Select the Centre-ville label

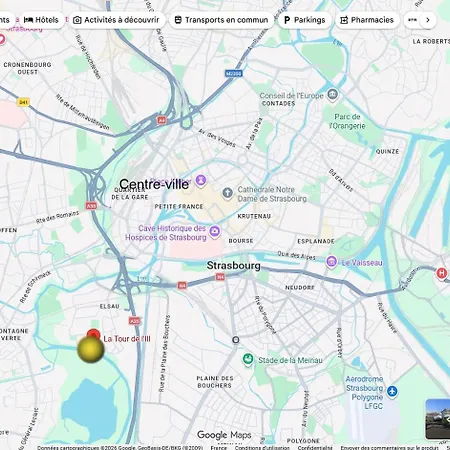[154, 184]
